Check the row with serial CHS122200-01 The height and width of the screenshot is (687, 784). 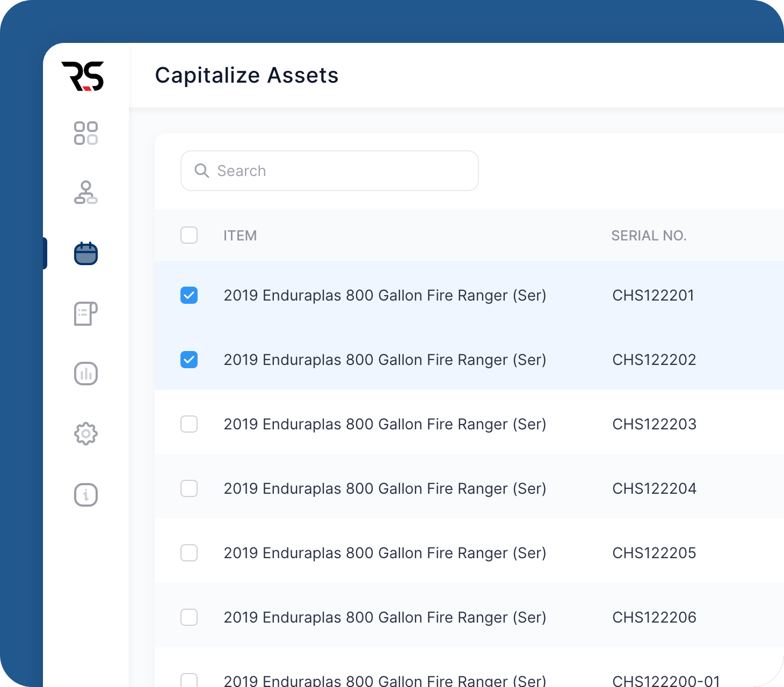[189, 680]
